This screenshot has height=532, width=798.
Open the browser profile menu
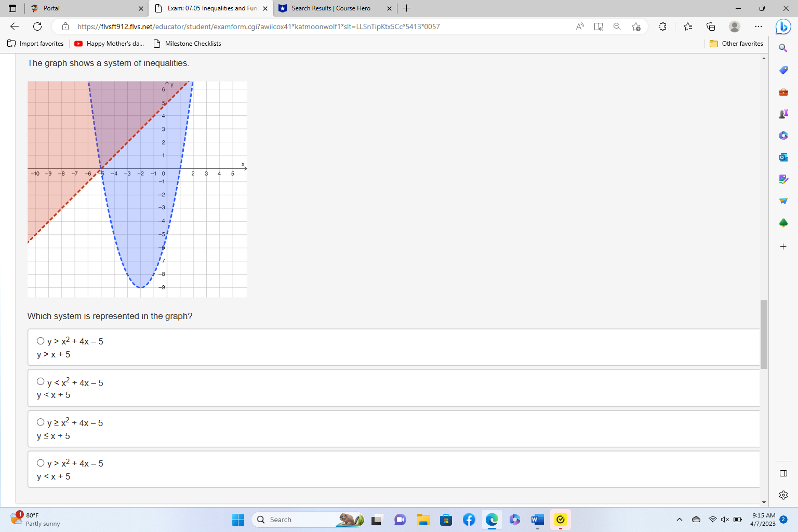pos(735,26)
